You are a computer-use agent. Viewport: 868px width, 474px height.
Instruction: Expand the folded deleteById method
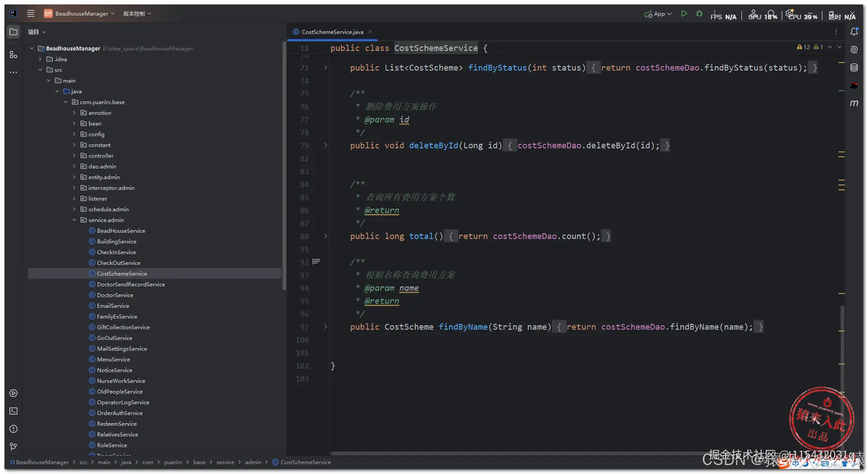[x=326, y=145]
